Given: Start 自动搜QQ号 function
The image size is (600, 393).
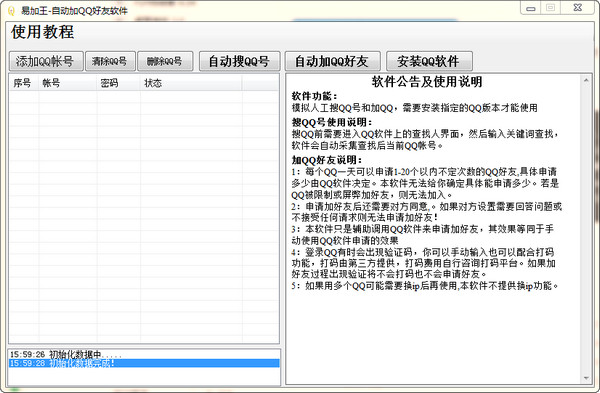Looking at the screenshot, I should click(x=240, y=61).
